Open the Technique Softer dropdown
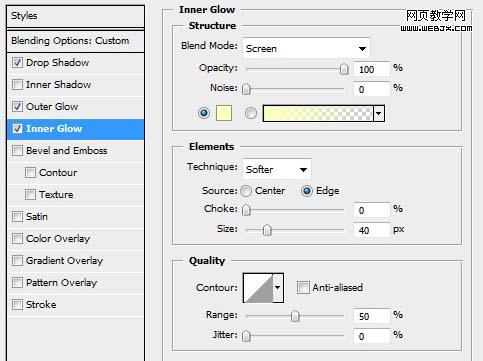This screenshot has height=361, width=483. (x=277, y=170)
